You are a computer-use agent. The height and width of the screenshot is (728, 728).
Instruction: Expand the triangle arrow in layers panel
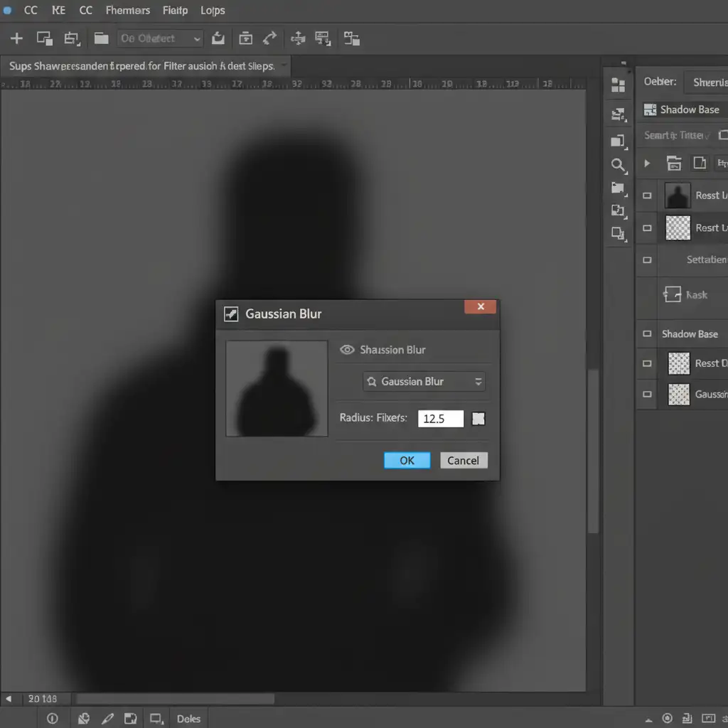click(647, 164)
